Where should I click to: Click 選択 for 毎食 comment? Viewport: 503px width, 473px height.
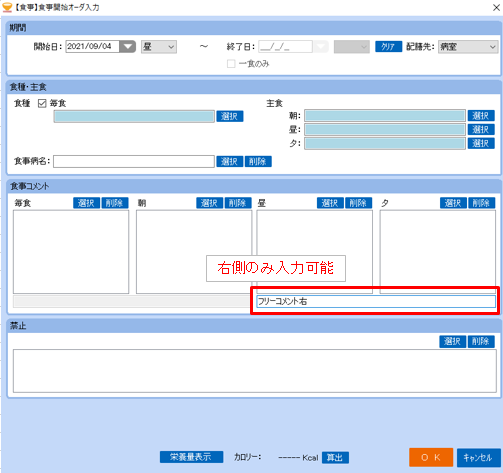point(86,203)
